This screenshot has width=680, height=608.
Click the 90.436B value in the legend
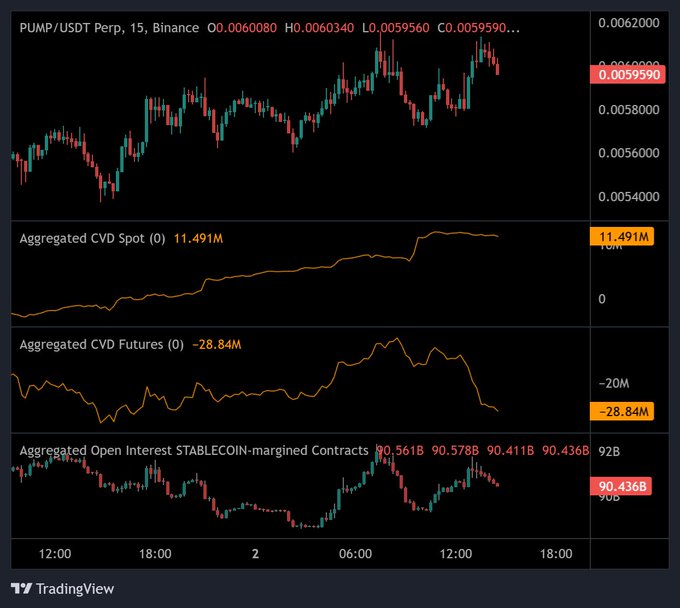pos(566,451)
